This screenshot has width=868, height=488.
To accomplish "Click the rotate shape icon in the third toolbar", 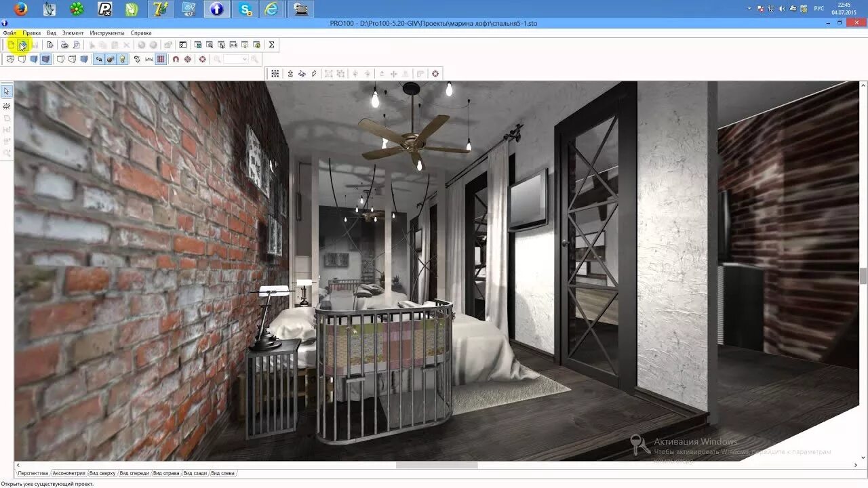I will [302, 74].
